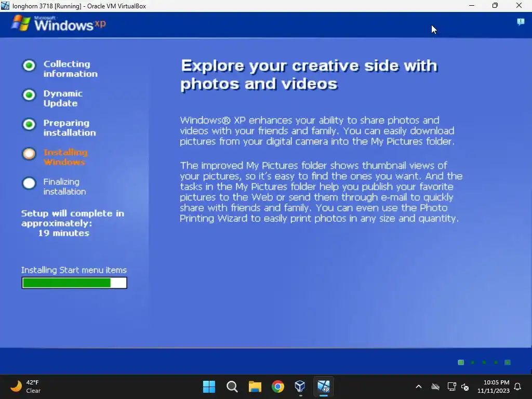Click the "Installing Start menu items" status text
Viewport: 532px width, 399px height.
click(x=74, y=270)
